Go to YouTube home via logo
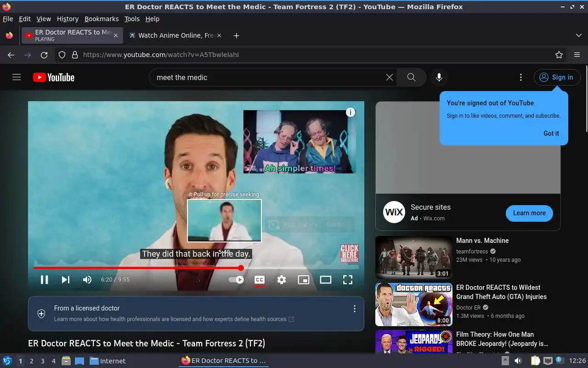This screenshot has width=588, height=368. (x=54, y=77)
